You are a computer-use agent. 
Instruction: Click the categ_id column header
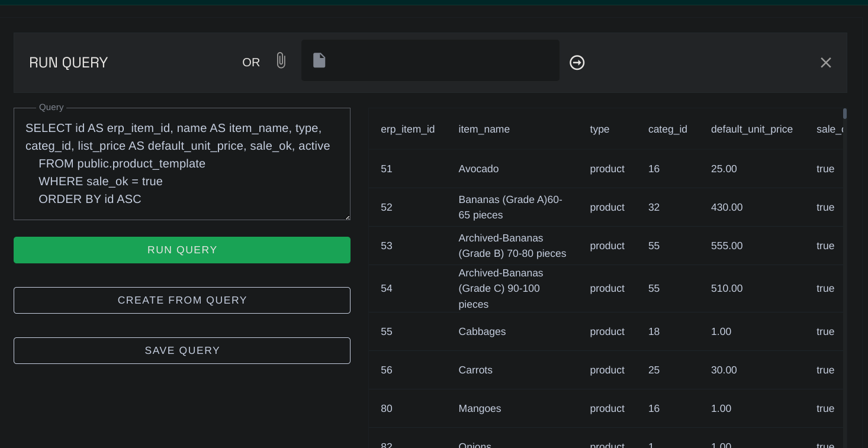tap(667, 129)
